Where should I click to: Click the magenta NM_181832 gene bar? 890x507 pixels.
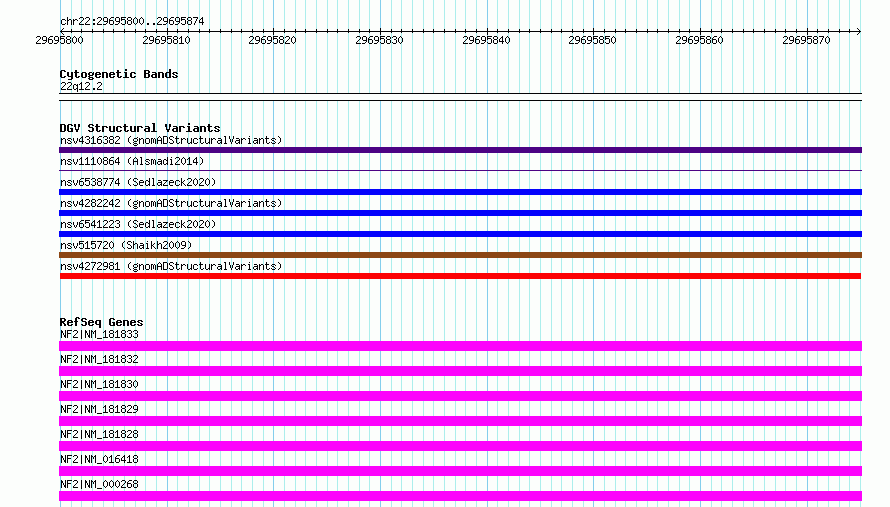coord(460,371)
